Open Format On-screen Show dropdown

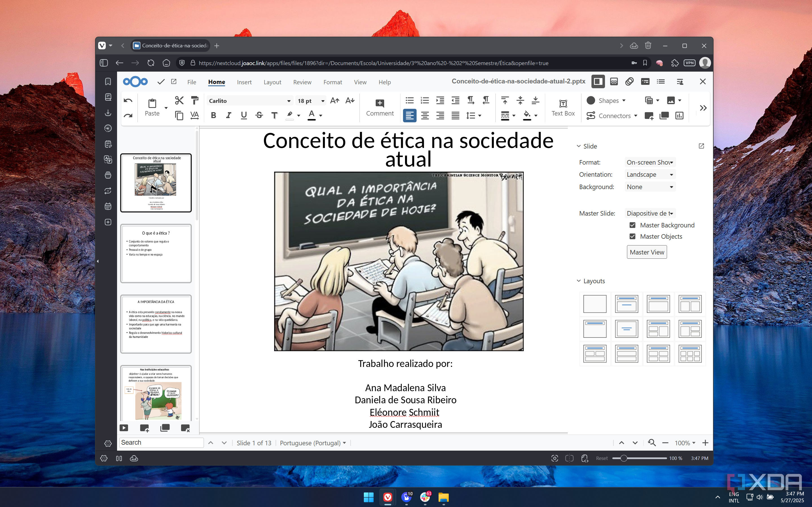(650, 162)
